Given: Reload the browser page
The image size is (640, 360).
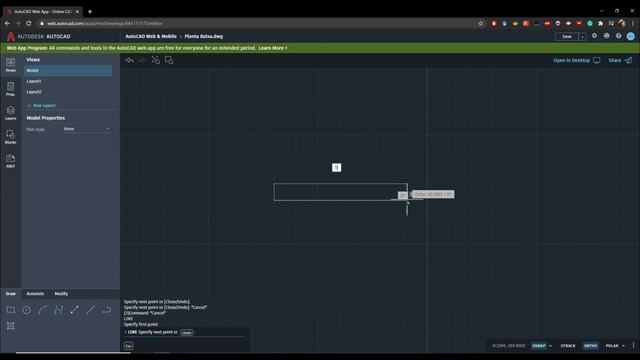Looking at the screenshot, I should click(x=29, y=23).
